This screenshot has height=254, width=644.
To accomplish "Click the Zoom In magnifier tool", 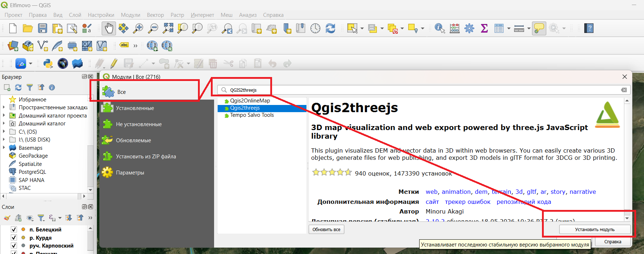I will 138,28.
